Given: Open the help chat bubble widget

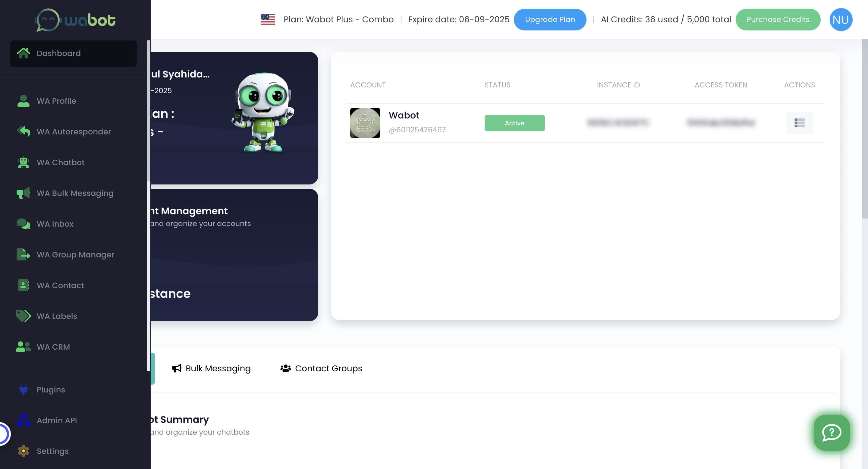Looking at the screenshot, I should tap(831, 433).
